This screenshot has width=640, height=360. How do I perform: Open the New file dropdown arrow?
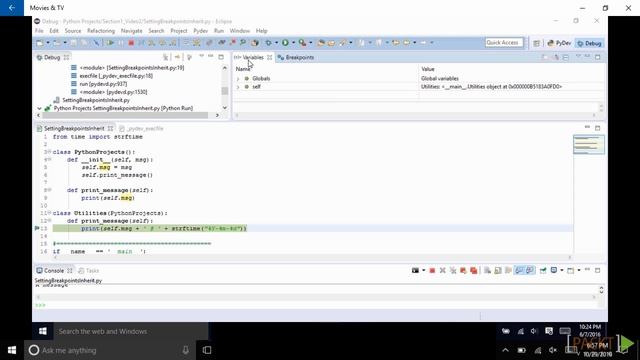point(47,42)
